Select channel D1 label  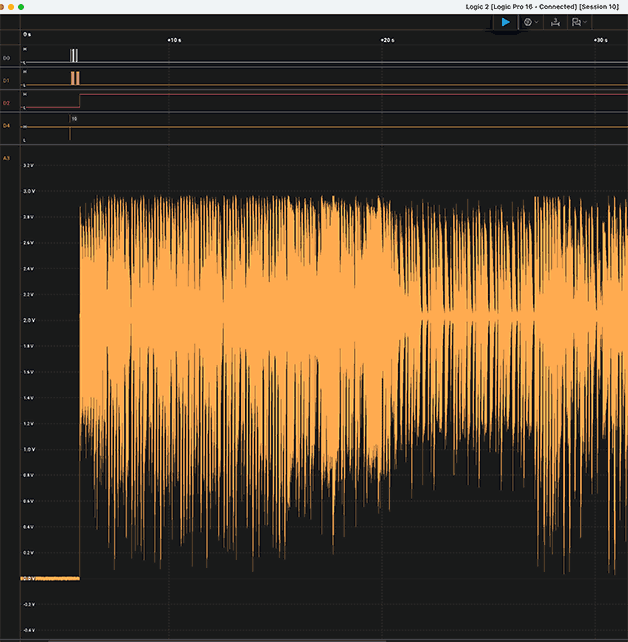pyautogui.click(x=6, y=81)
